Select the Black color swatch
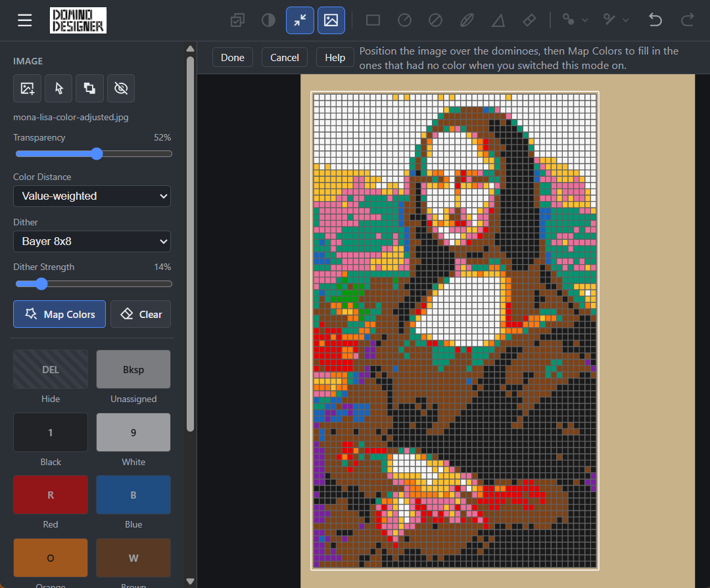The height and width of the screenshot is (588, 710). pos(50,432)
